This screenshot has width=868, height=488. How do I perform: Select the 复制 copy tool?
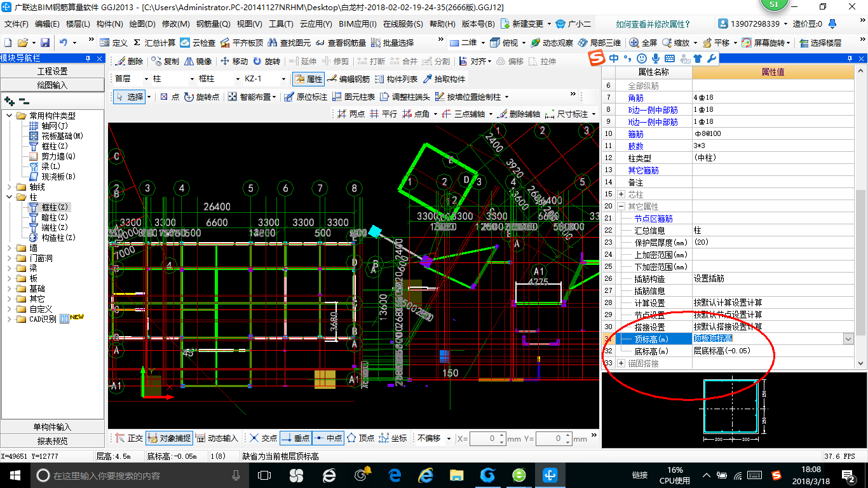[x=165, y=62]
